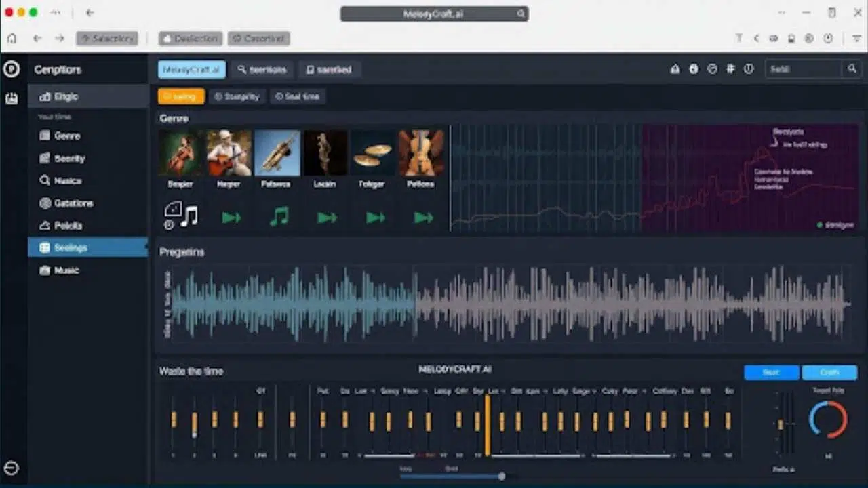The height and width of the screenshot is (488, 868).
Task: Click the right blue button in mixer panel
Action: [829, 372]
